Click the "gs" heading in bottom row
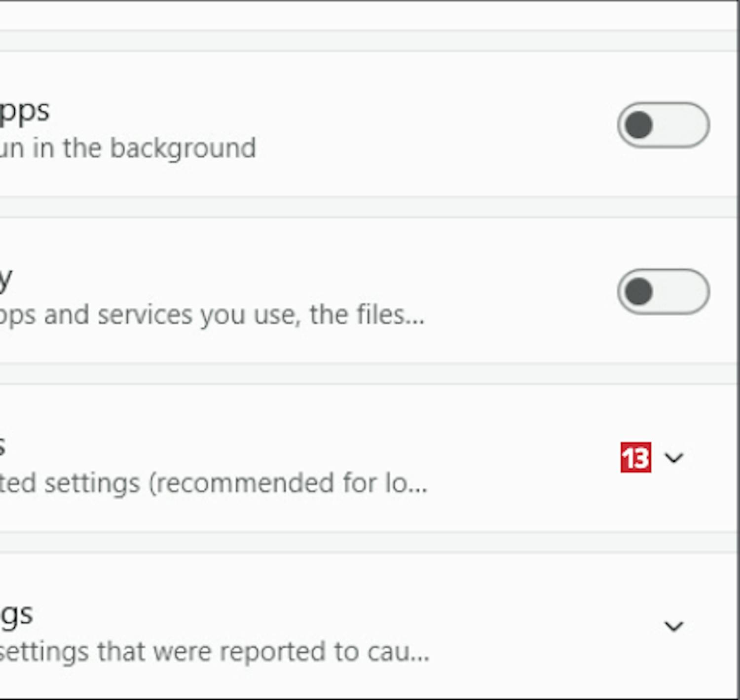This screenshot has width=740, height=700. pos(17,615)
